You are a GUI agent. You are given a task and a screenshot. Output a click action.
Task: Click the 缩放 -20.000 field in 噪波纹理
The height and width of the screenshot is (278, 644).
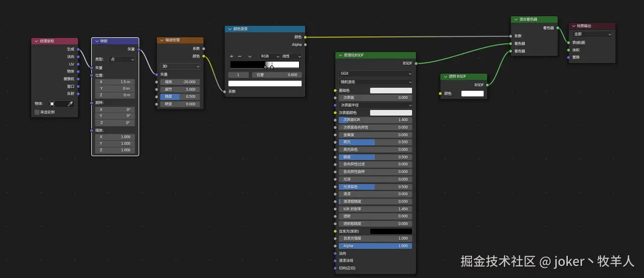click(x=181, y=82)
